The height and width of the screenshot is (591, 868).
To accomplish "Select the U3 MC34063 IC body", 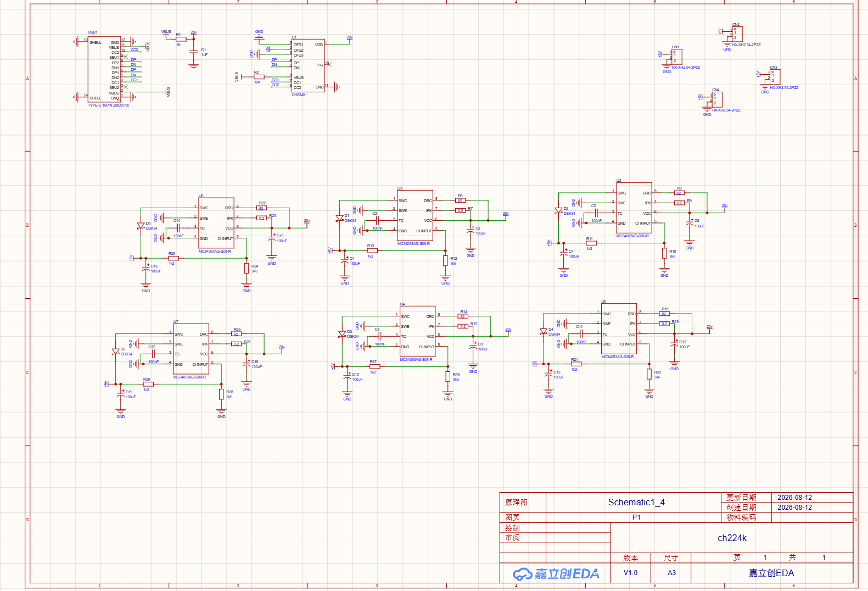I will tap(415, 216).
